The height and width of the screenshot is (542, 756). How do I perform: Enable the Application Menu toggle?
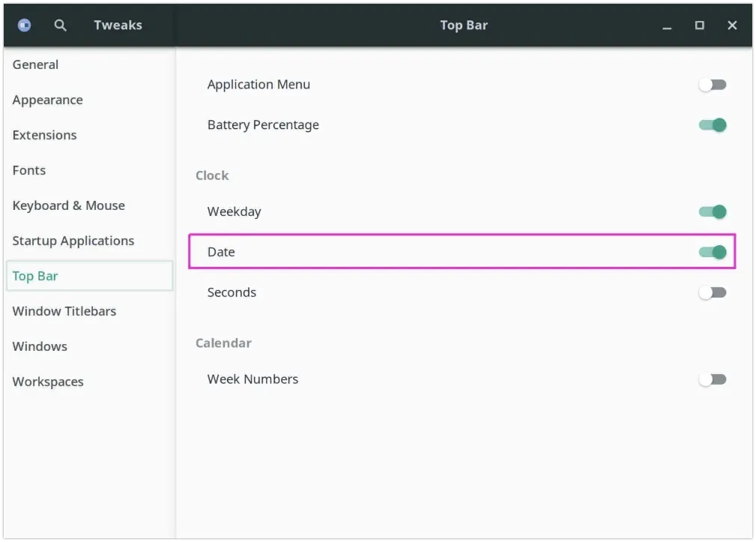pyautogui.click(x=712, y=85)
